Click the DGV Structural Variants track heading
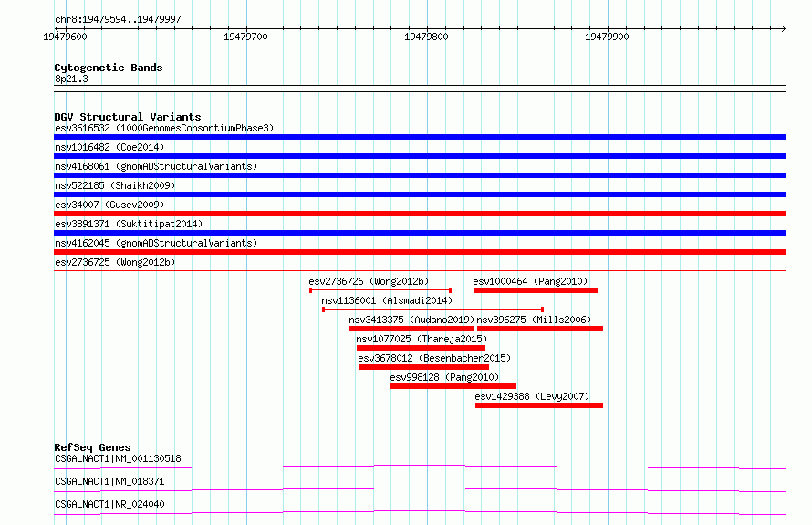 [128, 117]
